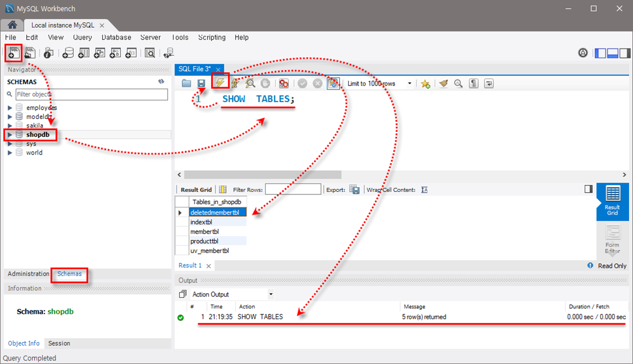Screen dimensions: 633x364
Task: Switch to the Administration tab
Action: click(28, 274)
